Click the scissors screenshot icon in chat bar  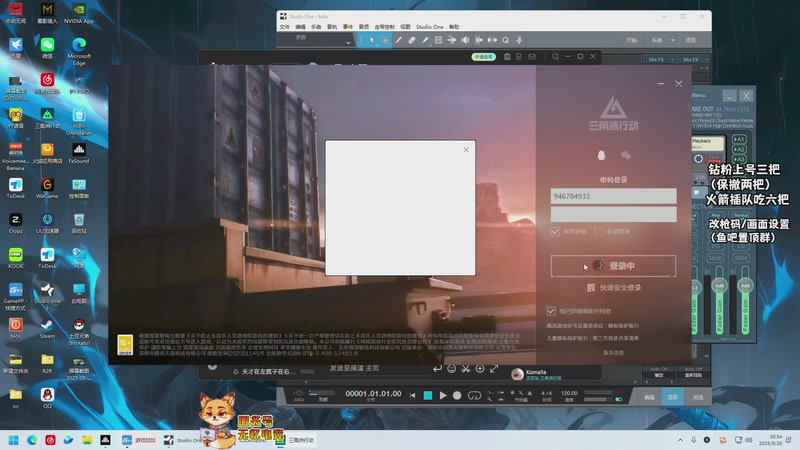pos(466,368)
